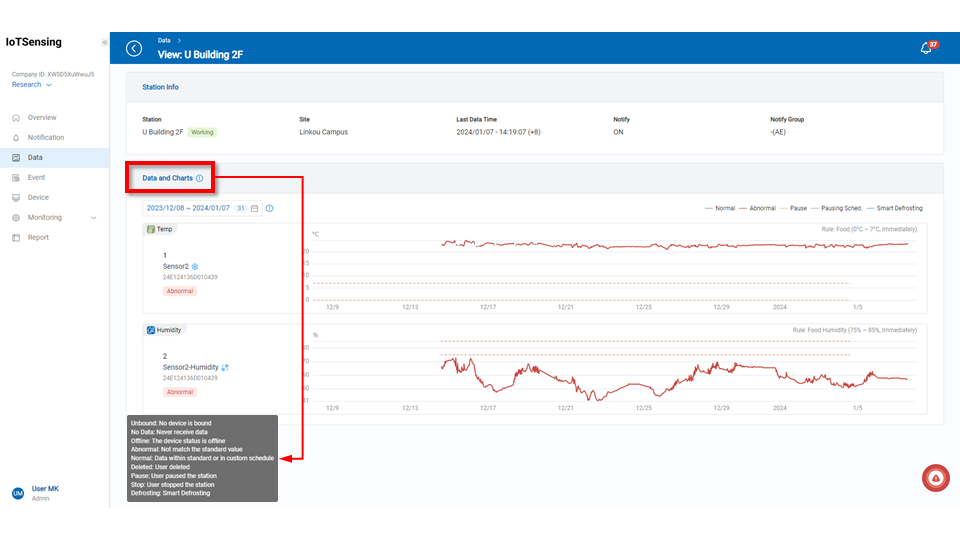
Task: Open the calendar icon in the date range field
Action: 255,208
